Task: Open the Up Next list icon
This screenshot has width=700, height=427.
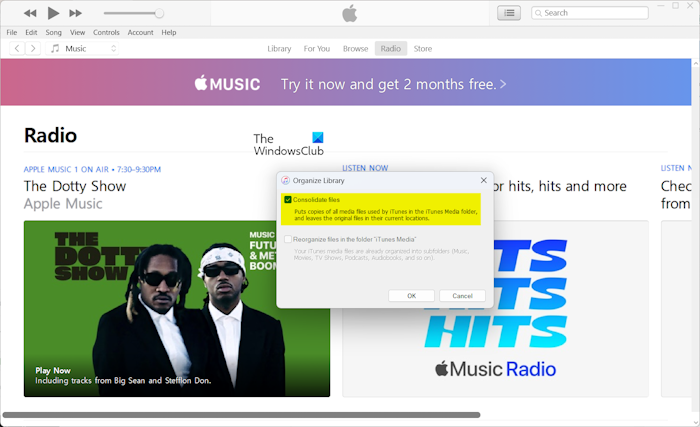Action: coord(509,13)
